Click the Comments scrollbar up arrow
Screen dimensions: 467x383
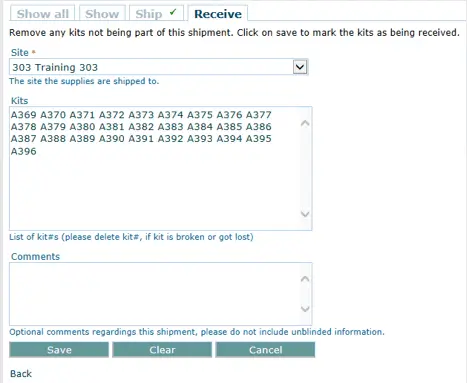pos(305,279)
